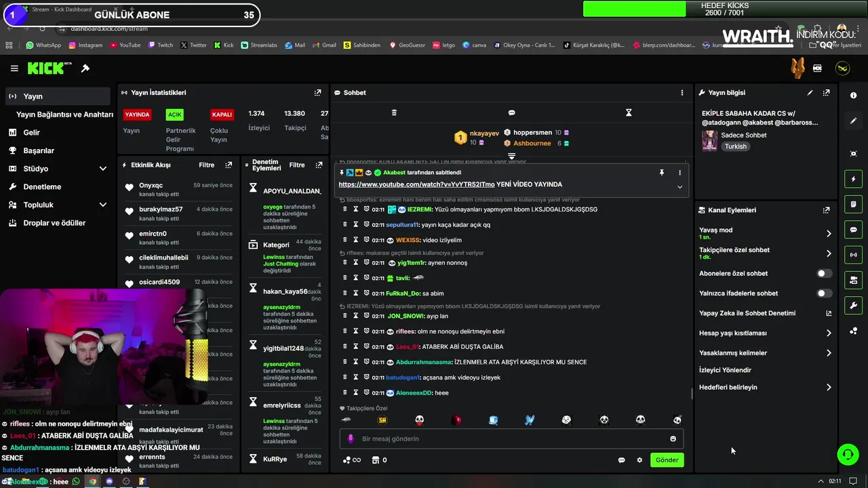868x488 pixels.
Task: Collapse the pinned message with its chevron
Action: [679, 187]
